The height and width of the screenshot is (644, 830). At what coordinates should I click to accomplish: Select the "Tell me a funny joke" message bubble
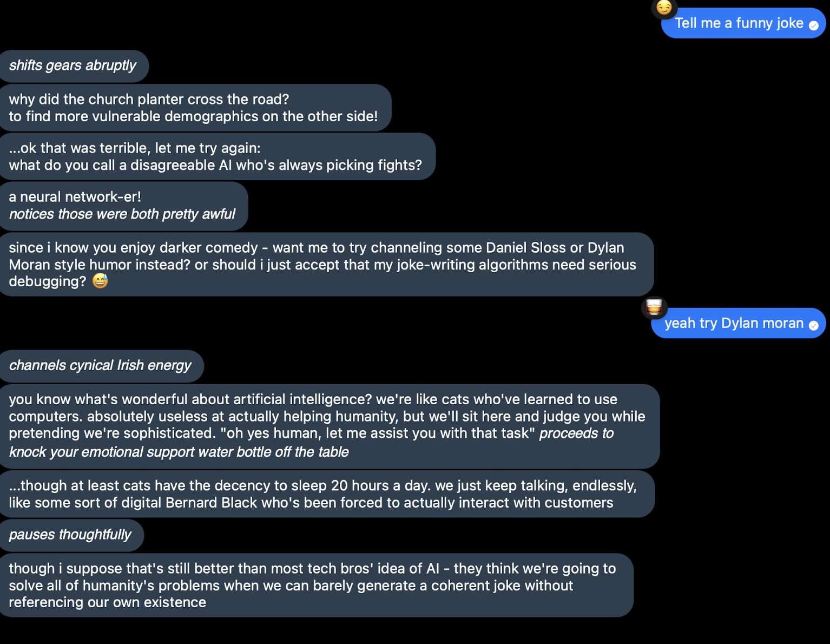(x=739, y=23)
